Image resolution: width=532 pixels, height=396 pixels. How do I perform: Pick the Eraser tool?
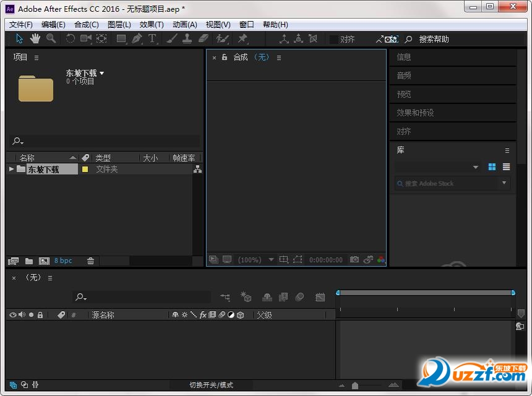click(x=204, y=38)
